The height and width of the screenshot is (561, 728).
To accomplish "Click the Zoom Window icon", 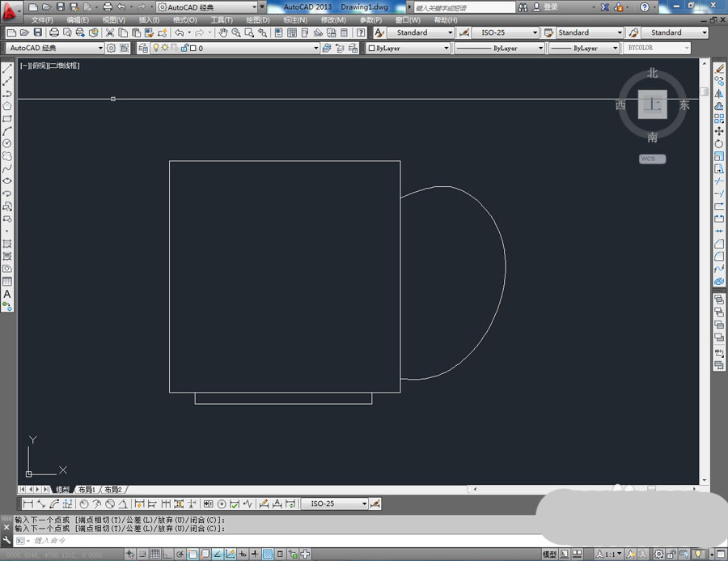I will click(x=249, y=32).
